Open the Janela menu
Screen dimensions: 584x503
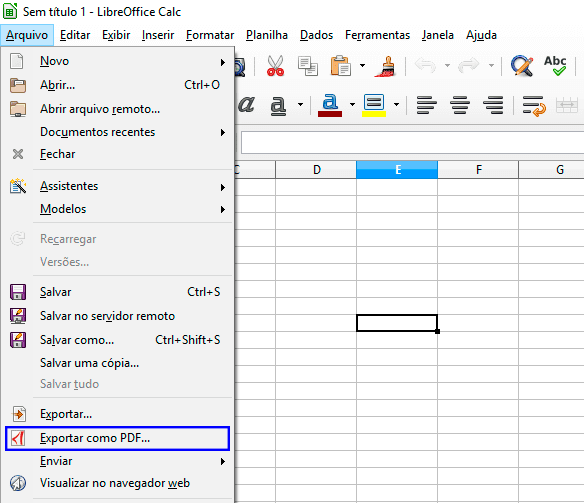(438, 35)
